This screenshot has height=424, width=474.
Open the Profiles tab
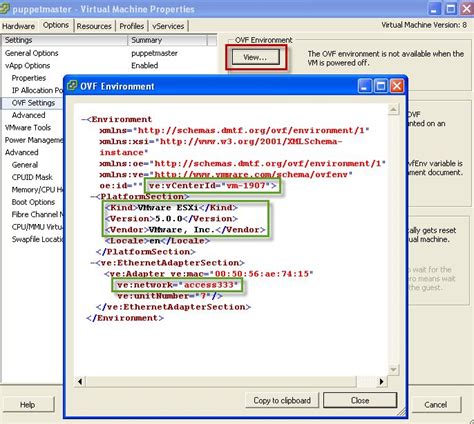(x=132, y=26)
